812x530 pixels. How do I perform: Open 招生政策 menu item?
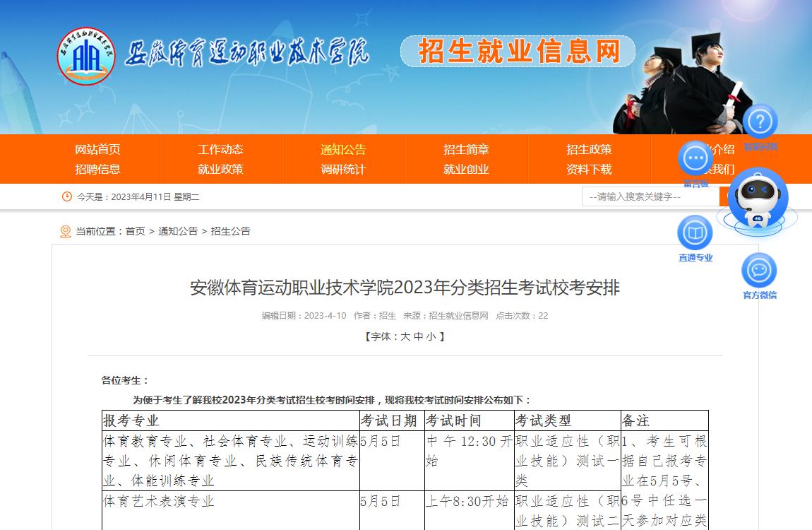pos(589,150)
